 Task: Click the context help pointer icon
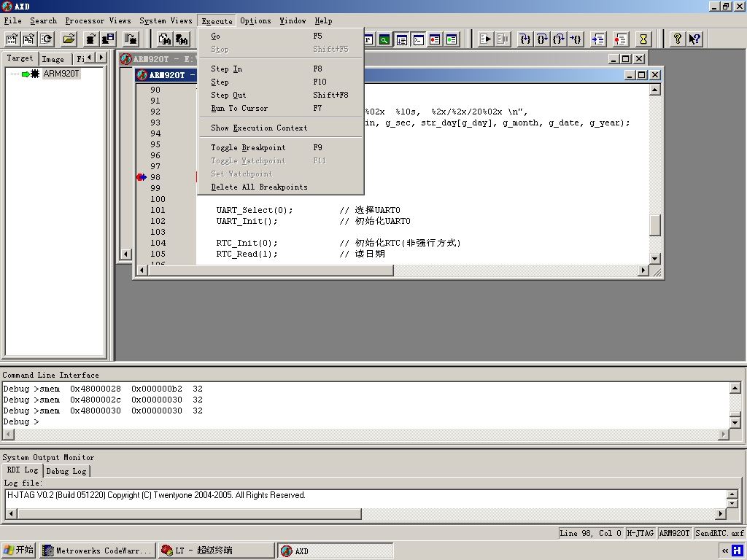(x=694, y=39)
